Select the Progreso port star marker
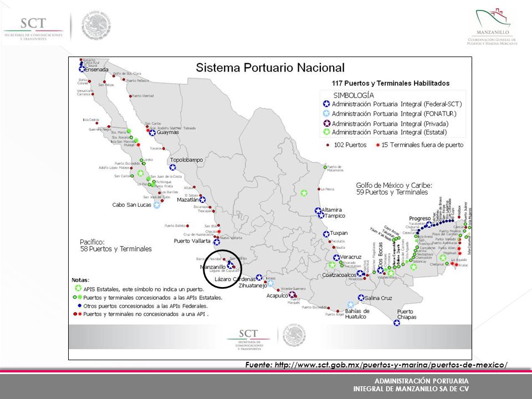 click(x=429, y=224)
